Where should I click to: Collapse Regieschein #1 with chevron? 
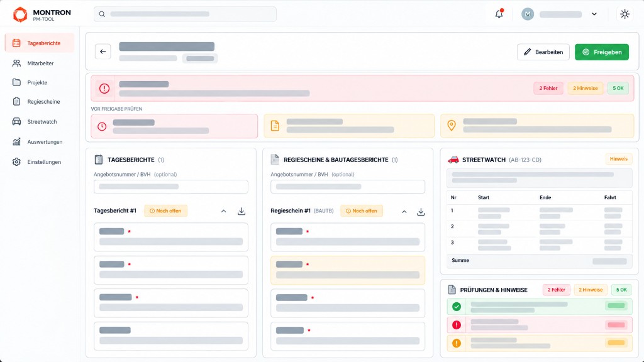click(x=404, y=212)
